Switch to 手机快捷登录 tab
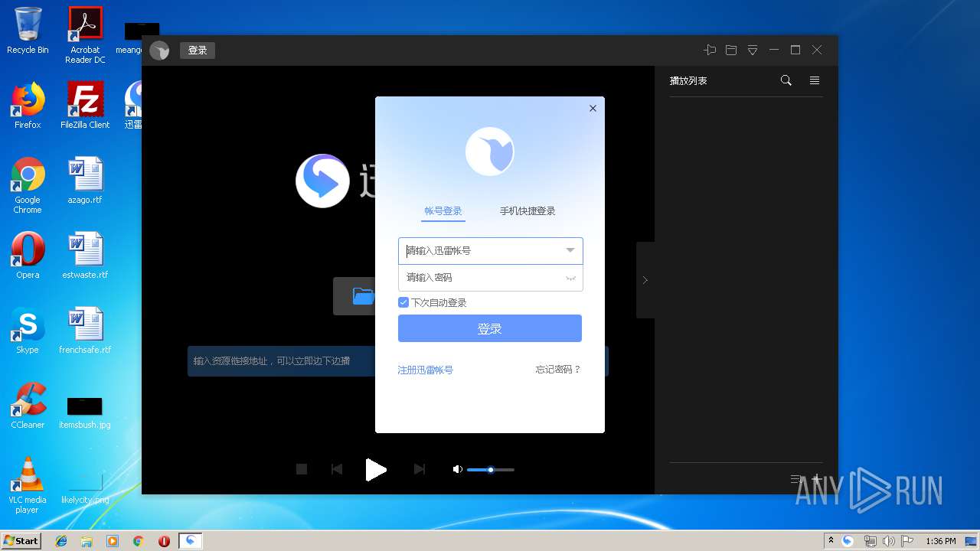Screen dimensions: 980x551 [x=528, y=211]
